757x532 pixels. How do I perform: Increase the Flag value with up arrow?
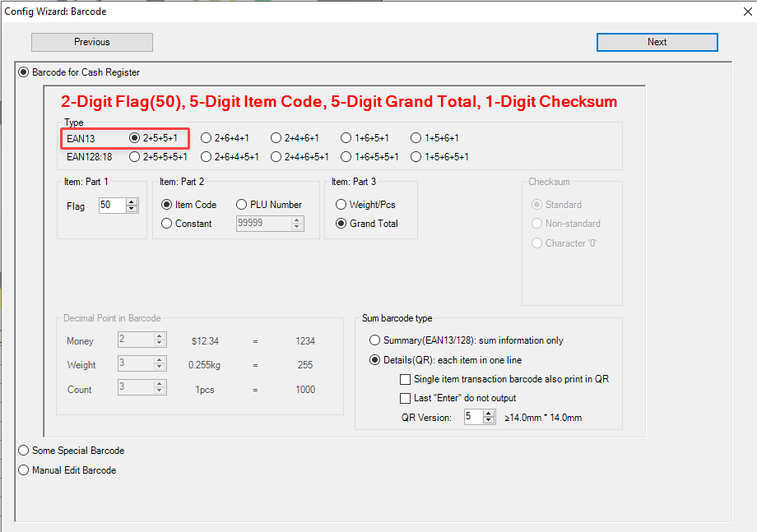point(132,201)
